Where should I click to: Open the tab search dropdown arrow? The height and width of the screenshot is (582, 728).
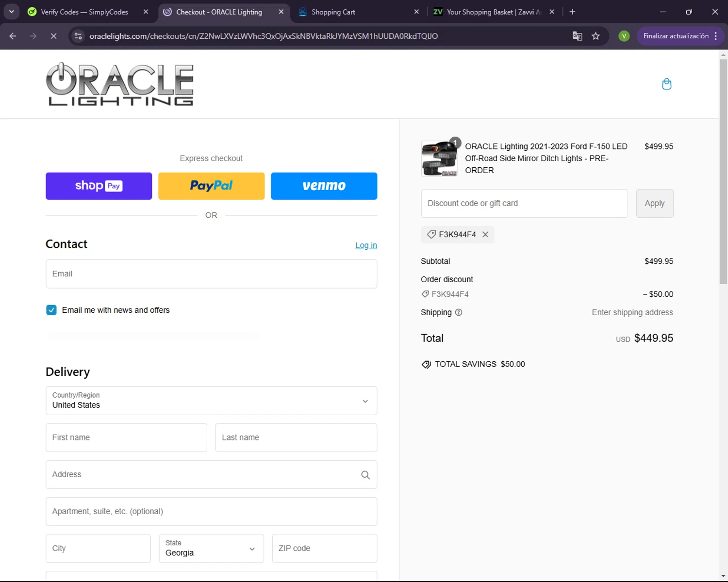(x=12, y=12)
